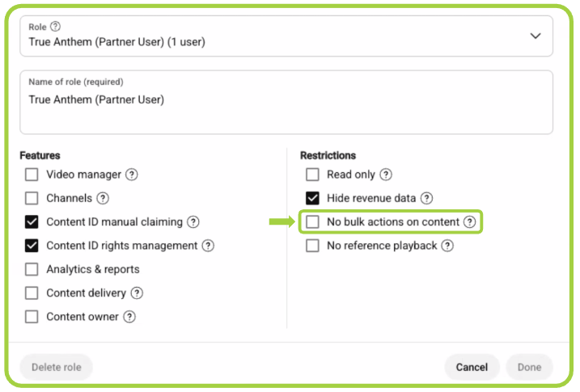
Task: Expand the Role dropdown selector
Action: (535, 36)
